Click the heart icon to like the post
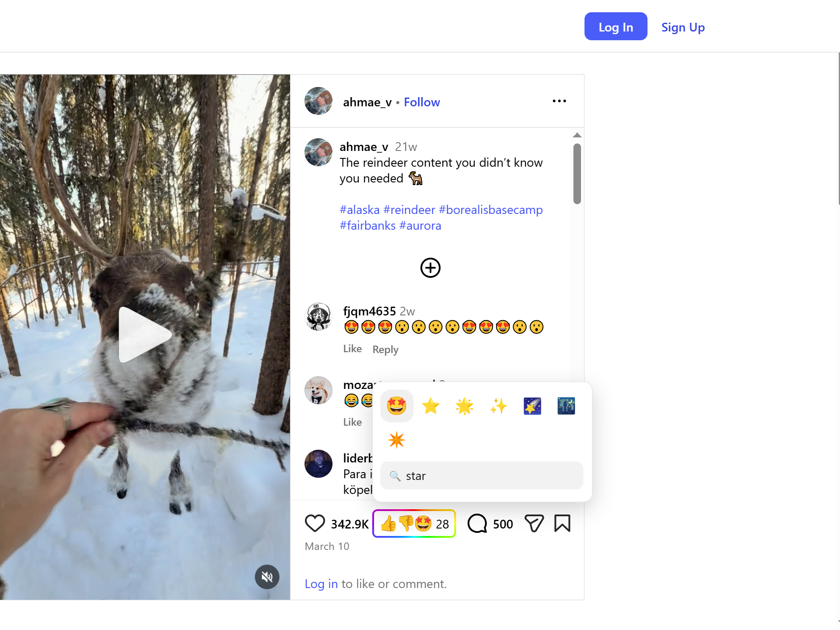840x630 pixels. click(315, 523)
